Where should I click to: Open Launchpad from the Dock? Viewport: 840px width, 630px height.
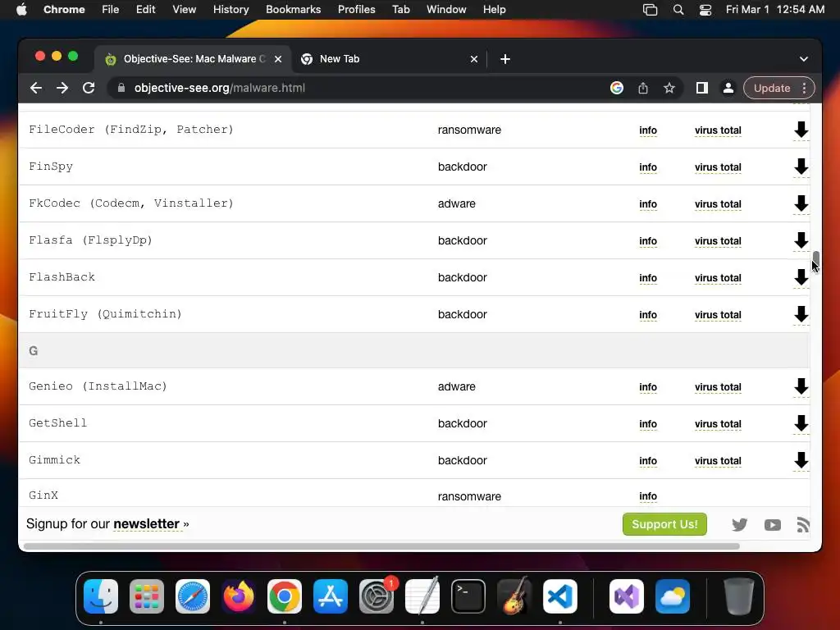pyautogui.click(x=147, y=596)
